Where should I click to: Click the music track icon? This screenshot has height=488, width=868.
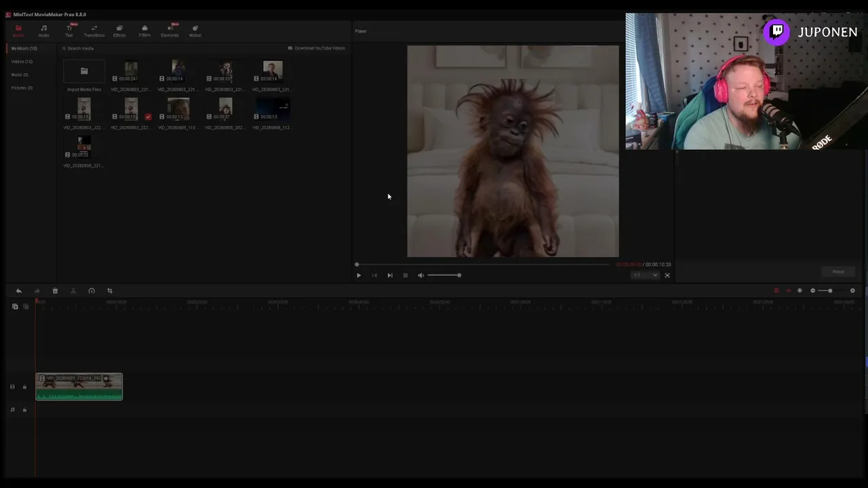tap(12, 410)
